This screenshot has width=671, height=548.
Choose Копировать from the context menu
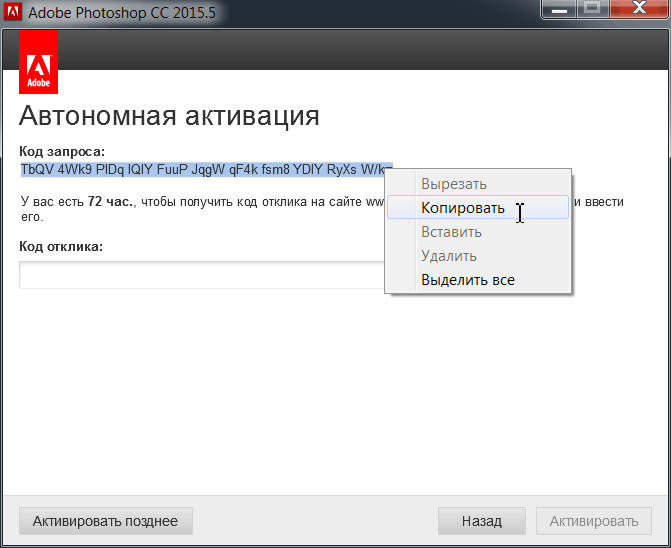(x=478, y=207)
